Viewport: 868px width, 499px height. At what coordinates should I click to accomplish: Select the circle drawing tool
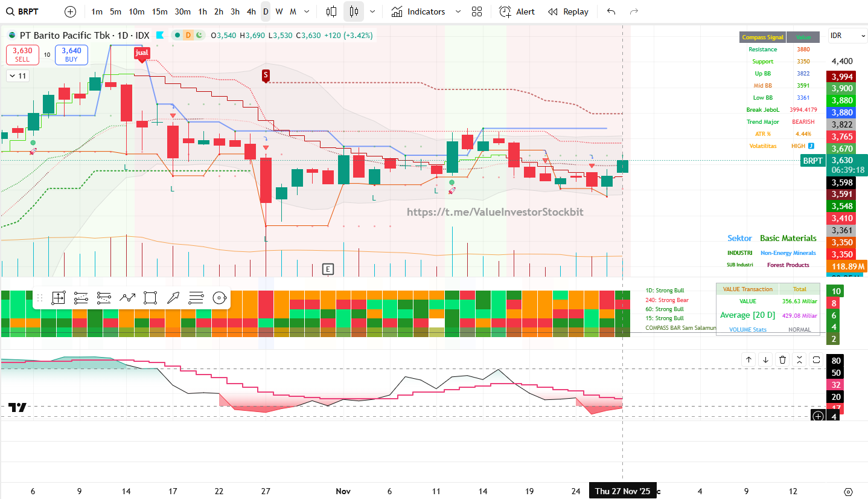[x=219, y=298]
